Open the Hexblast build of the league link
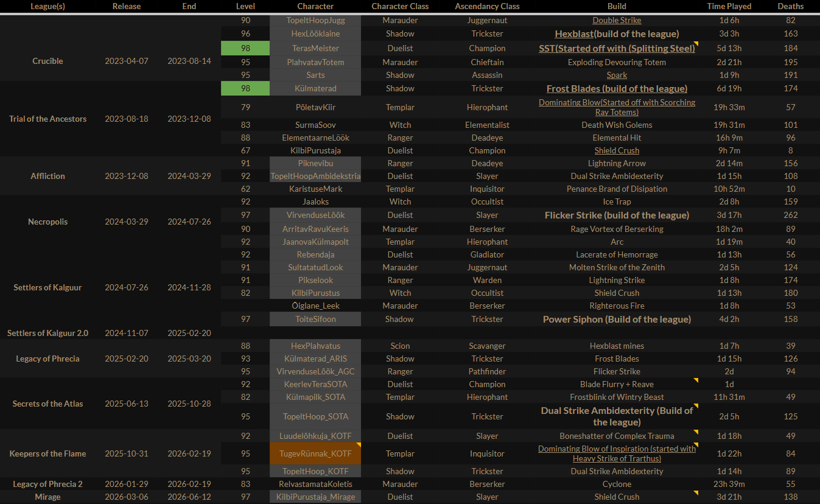 click(617, 33)
